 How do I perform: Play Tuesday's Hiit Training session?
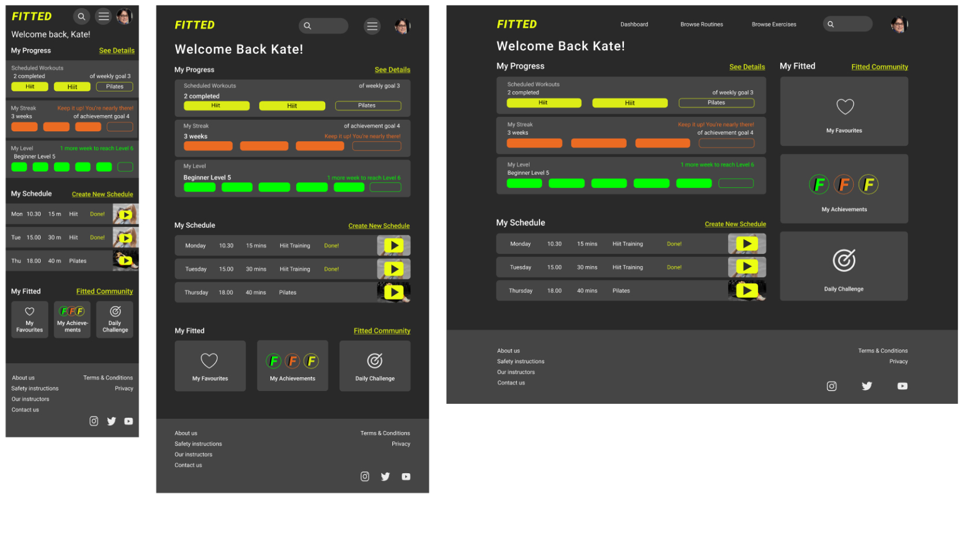[747, 267]
